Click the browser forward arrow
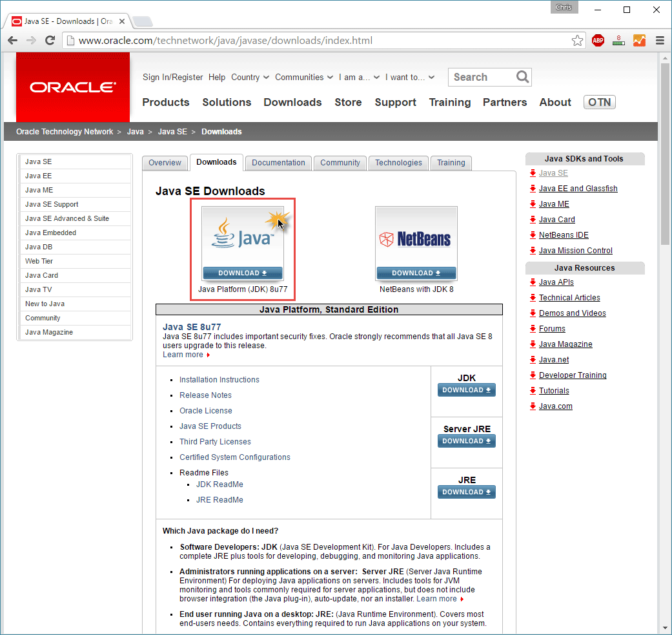This screenshot has height=635, width=672. tap(31, 40)
